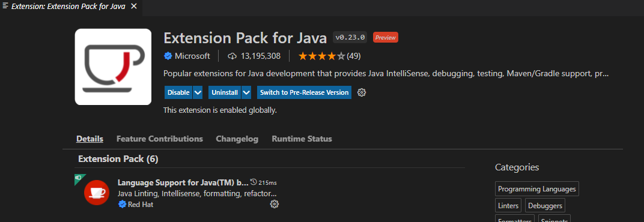Open the Runtime Status tab

point(302,139)
